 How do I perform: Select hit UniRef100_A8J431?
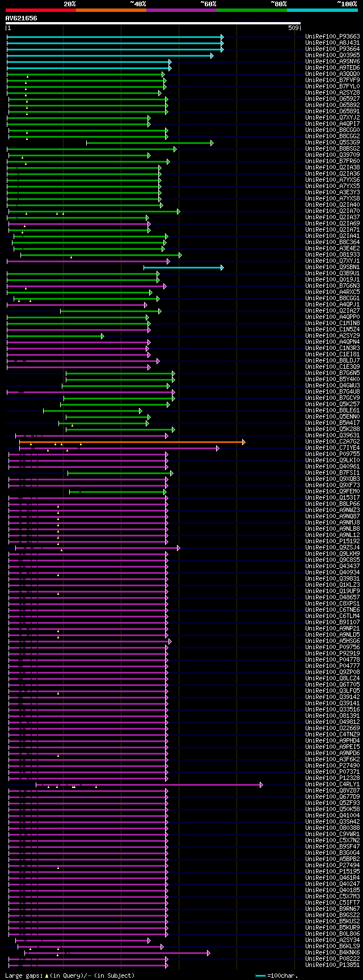332,42
